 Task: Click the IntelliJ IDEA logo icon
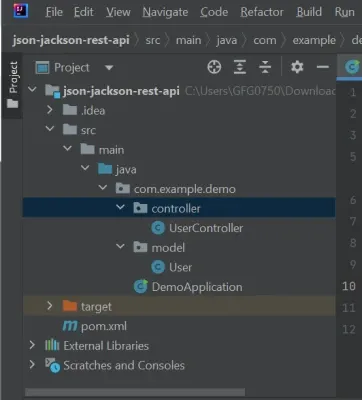click(x=21, y=10)
